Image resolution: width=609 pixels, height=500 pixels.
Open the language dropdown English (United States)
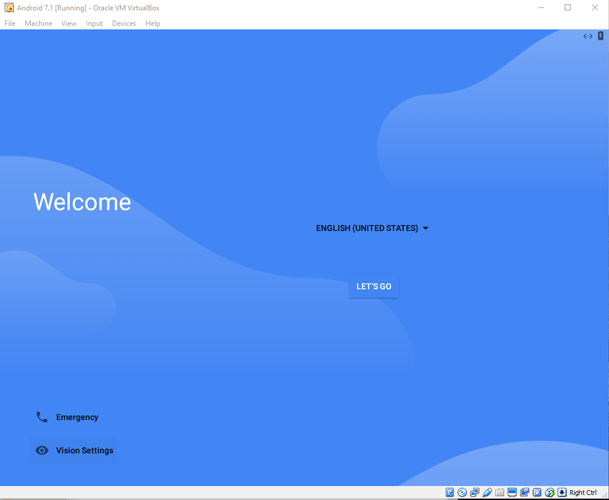pyautogui.click(x=372, y=228)
